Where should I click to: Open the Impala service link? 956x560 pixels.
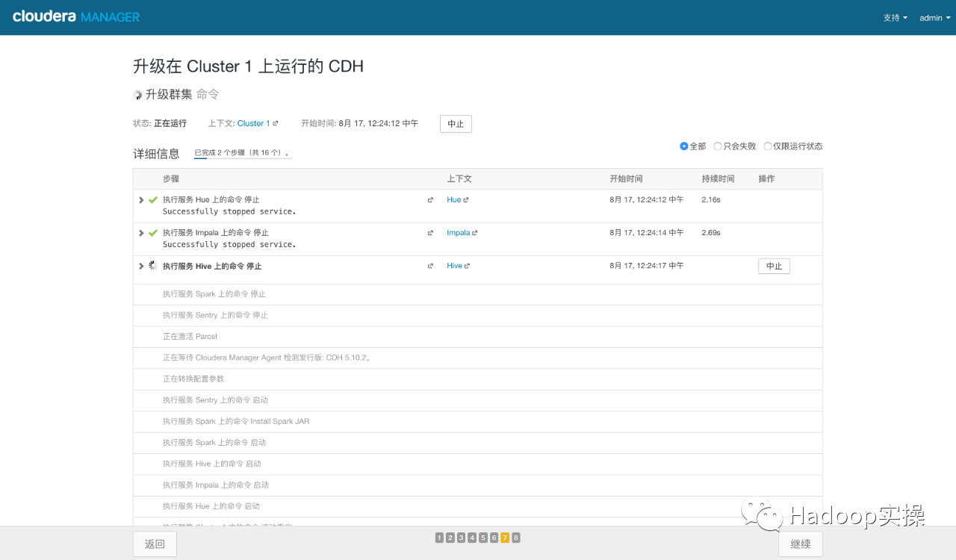click(459, 233)
